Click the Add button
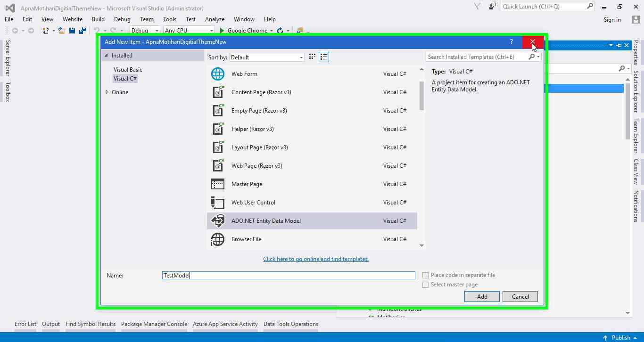The width and height of the screenshot is (644, 342). coord(482,297)
